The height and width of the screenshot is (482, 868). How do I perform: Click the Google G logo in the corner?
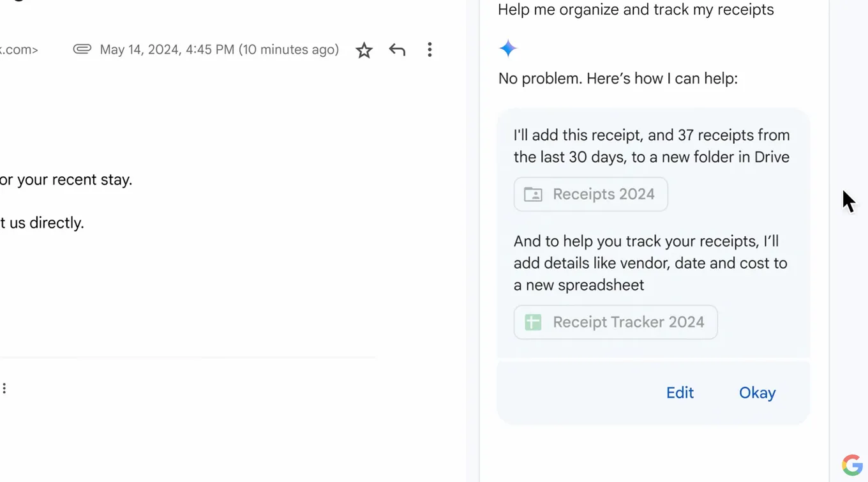click(852, 465)
